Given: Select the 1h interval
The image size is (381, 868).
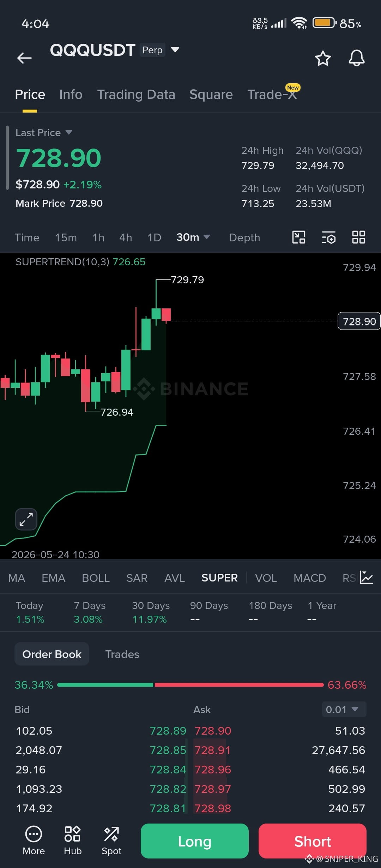Looking at the screenshot, I should (x=98, y=237).
